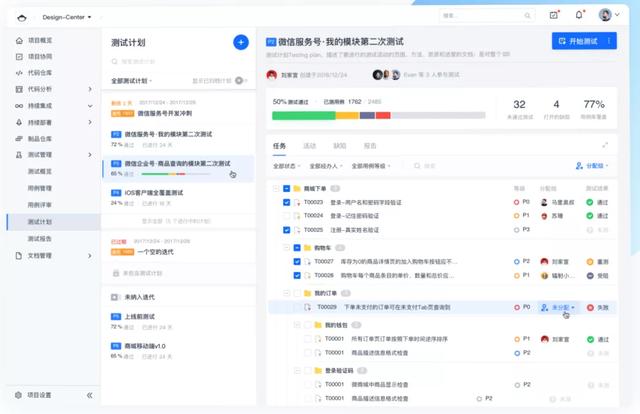Viewport: 640px width, 414px height.
Task: Expand the 代码分析 sidebar chevron
Action: pos(90,89)
